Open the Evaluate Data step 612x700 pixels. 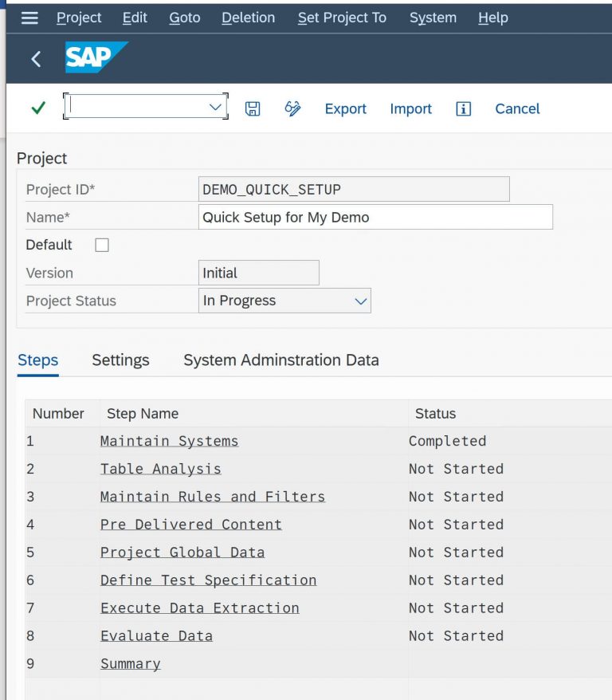(x=156, y=635)
